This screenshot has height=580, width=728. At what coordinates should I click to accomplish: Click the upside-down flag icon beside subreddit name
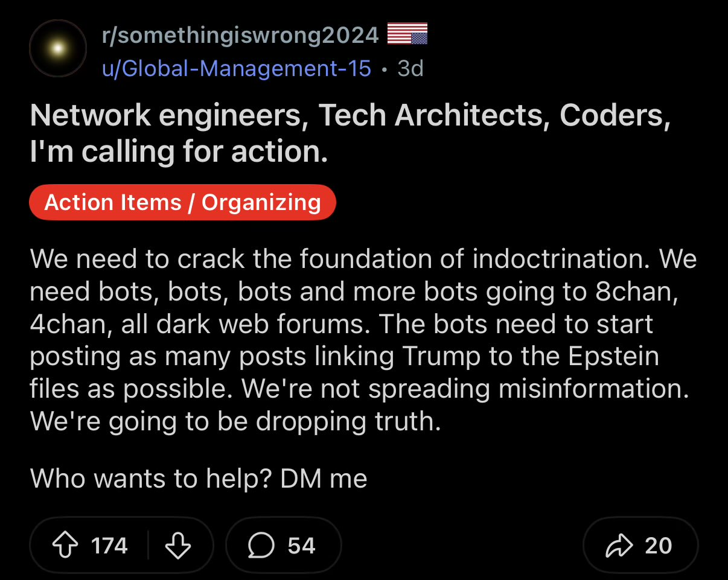[x=406, y=34]
